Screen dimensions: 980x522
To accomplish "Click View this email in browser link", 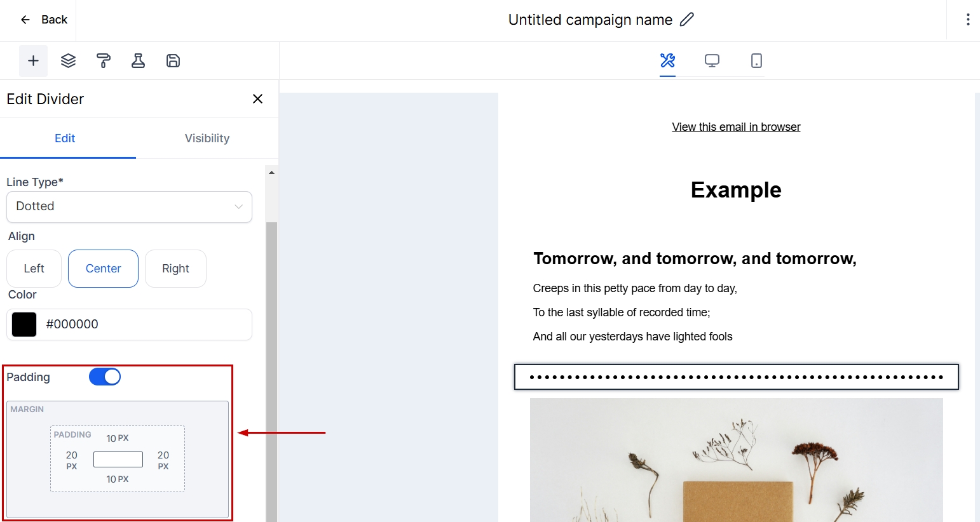I will tap(736, 127).
